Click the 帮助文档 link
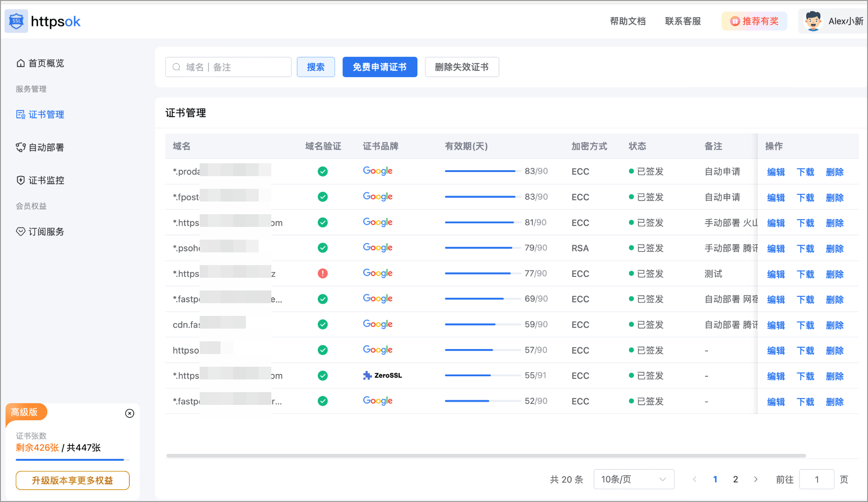 click(628, 21)
